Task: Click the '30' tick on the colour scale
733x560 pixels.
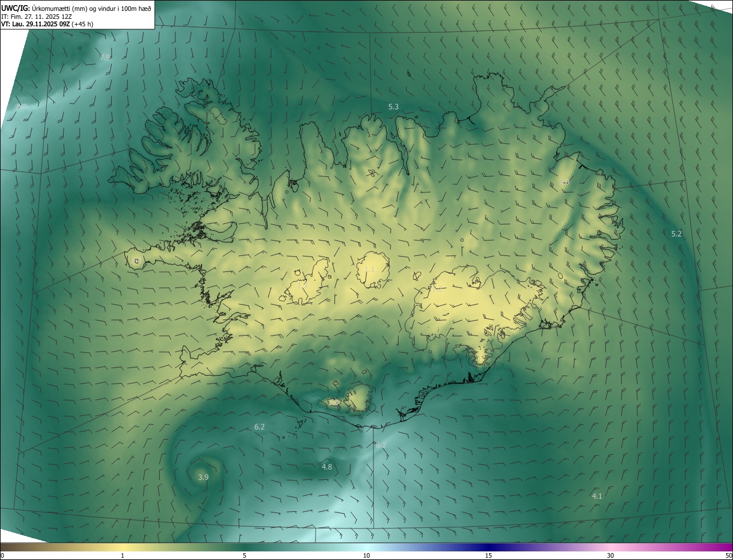Action: pos(610,555)
